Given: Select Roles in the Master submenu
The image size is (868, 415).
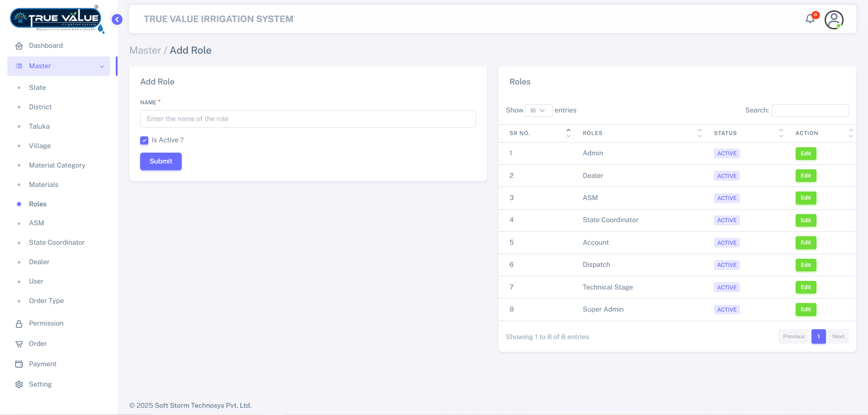Looking at the screenshot, I should [x=38, y=204].
